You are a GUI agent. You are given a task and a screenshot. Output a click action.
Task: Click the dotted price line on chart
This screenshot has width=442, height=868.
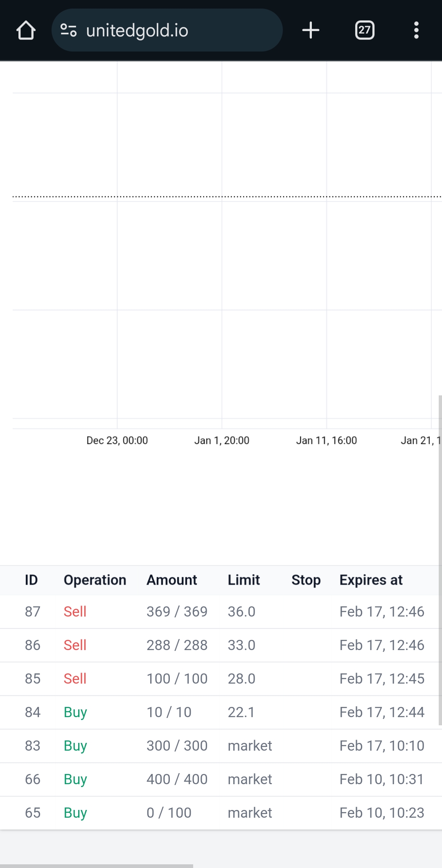pyautogui.click(x=221, y=197)
